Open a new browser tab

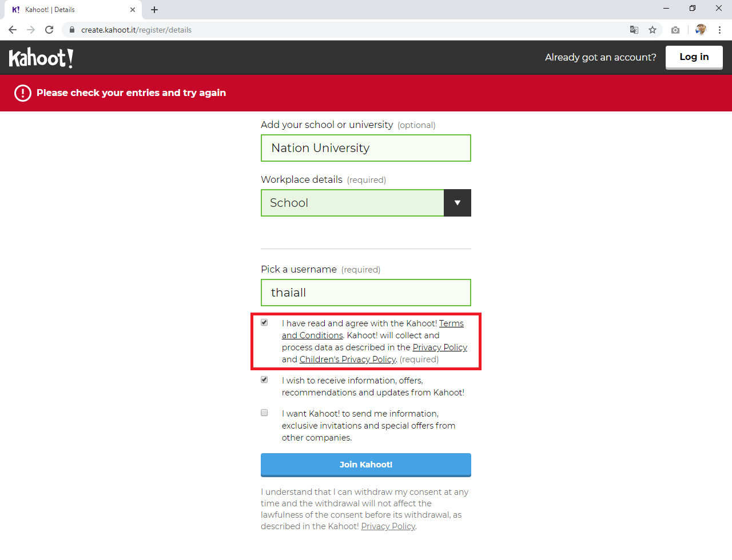[x=154, y=10]
